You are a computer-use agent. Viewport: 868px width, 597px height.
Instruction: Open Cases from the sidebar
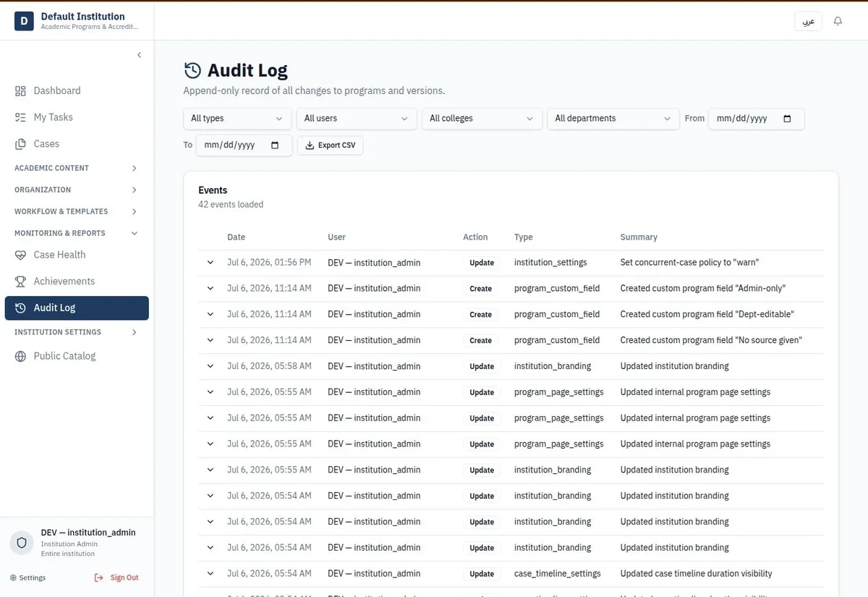[77, 144]
